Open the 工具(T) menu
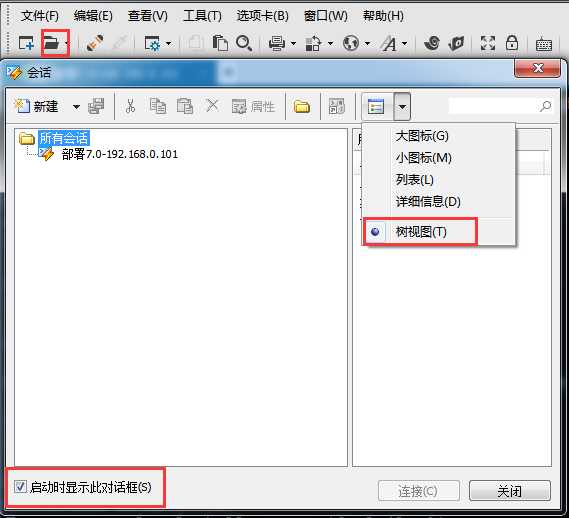Screen dimensions: 569x518 (x=202, y=16)
